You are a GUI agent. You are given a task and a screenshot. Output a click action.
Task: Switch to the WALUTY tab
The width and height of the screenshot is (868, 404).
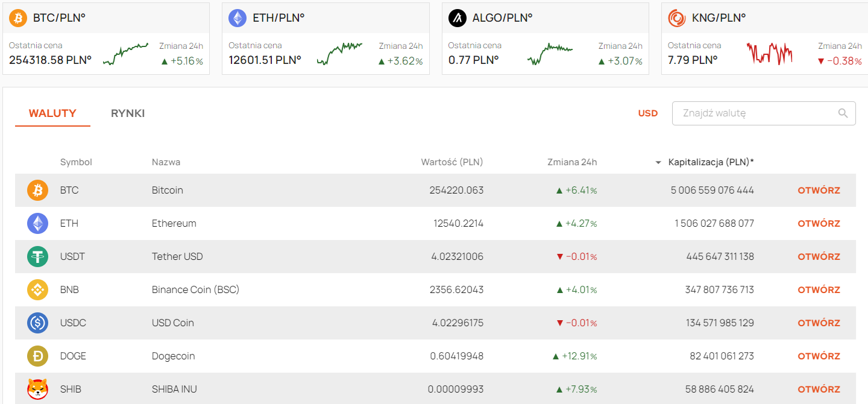pos(52,113)
